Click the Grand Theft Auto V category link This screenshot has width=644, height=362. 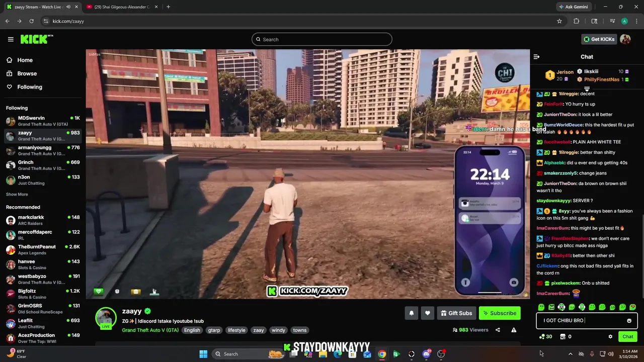click(150, 330)
